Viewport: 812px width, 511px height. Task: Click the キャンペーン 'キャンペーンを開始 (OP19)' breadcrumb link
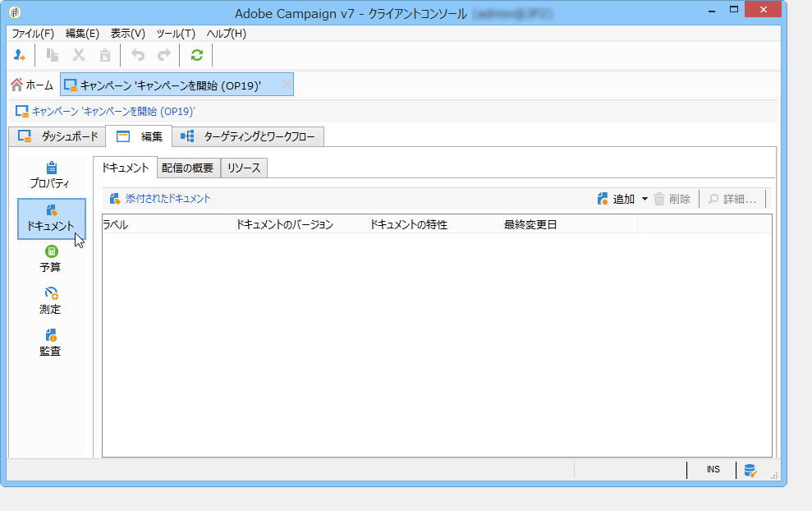[113, 112]
